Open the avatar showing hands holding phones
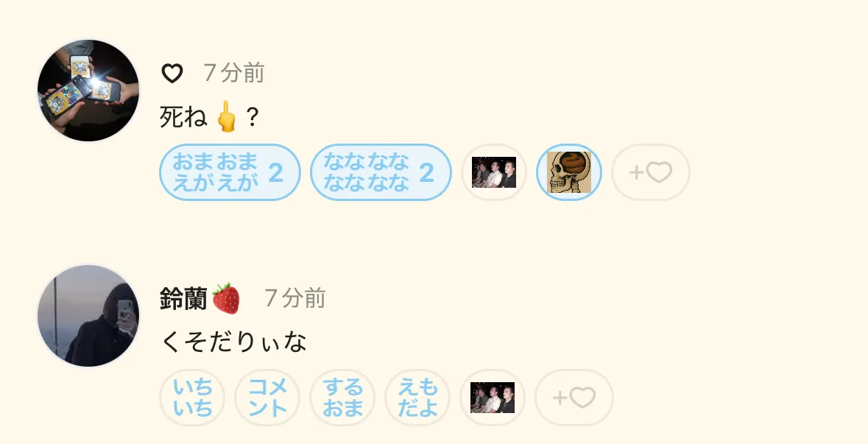868x444 pixels. 88,91
